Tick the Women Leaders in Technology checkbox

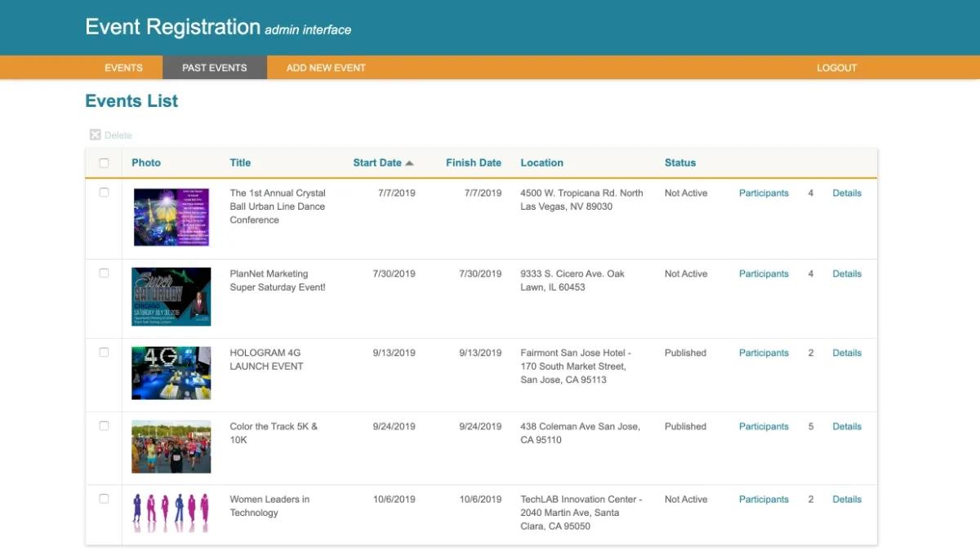pos(104,499)
